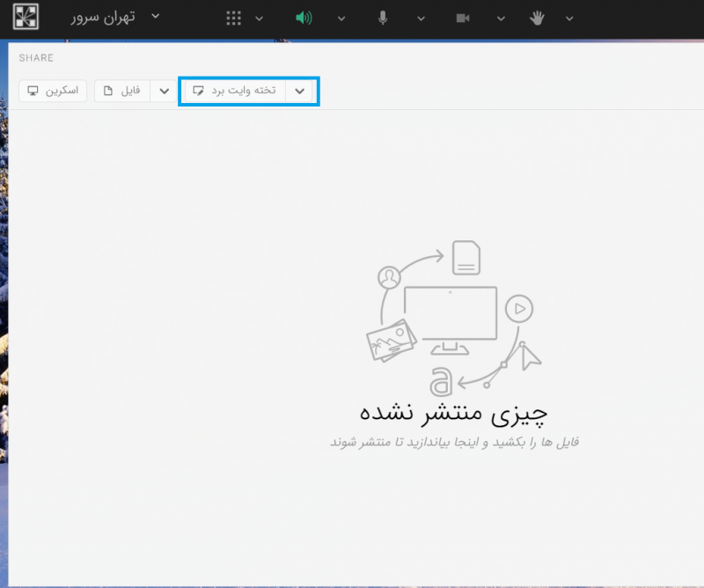Click the تخته وایت برد button
704x588 pixels.
(x=236, y=92)
